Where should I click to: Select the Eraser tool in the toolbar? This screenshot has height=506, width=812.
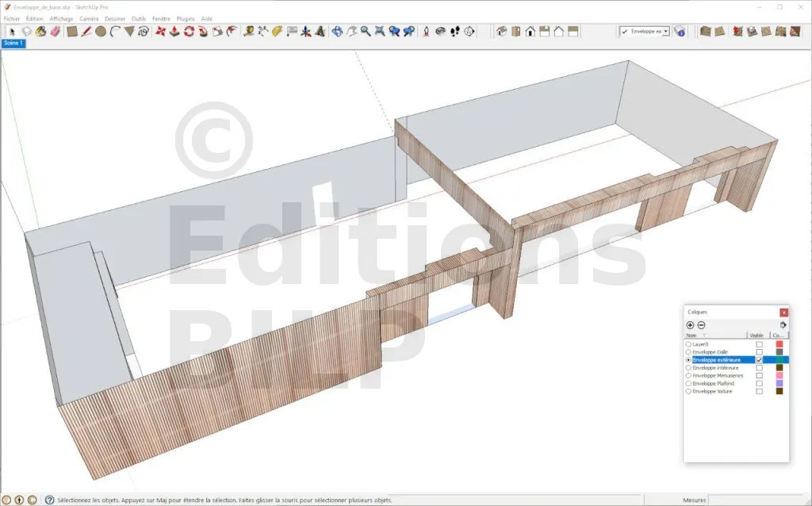[x=55, y=32]
